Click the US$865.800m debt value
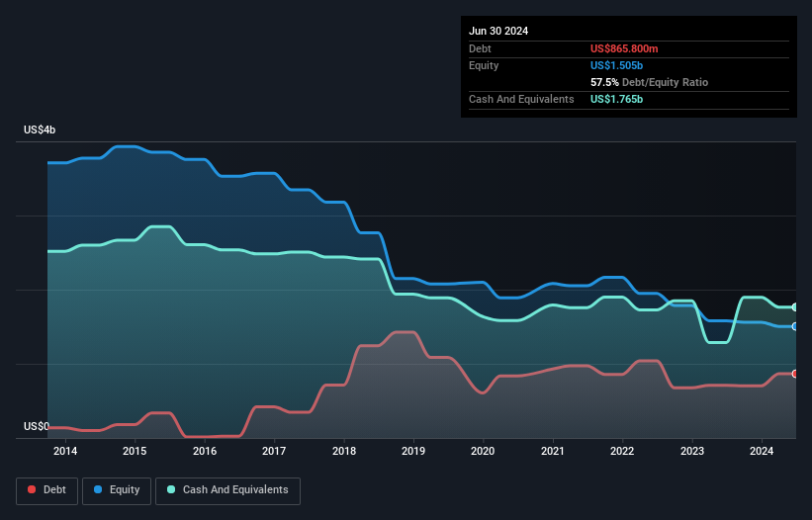812x520 pixels. point(624,48)
